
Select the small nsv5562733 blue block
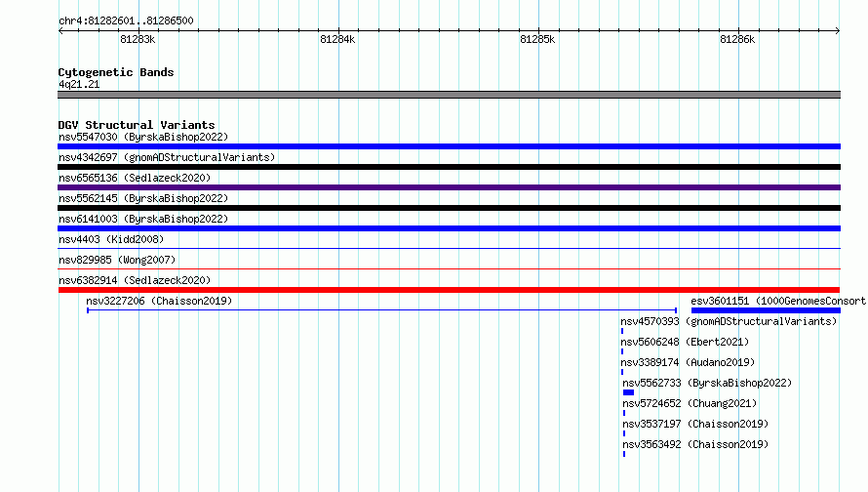point(629,392)
